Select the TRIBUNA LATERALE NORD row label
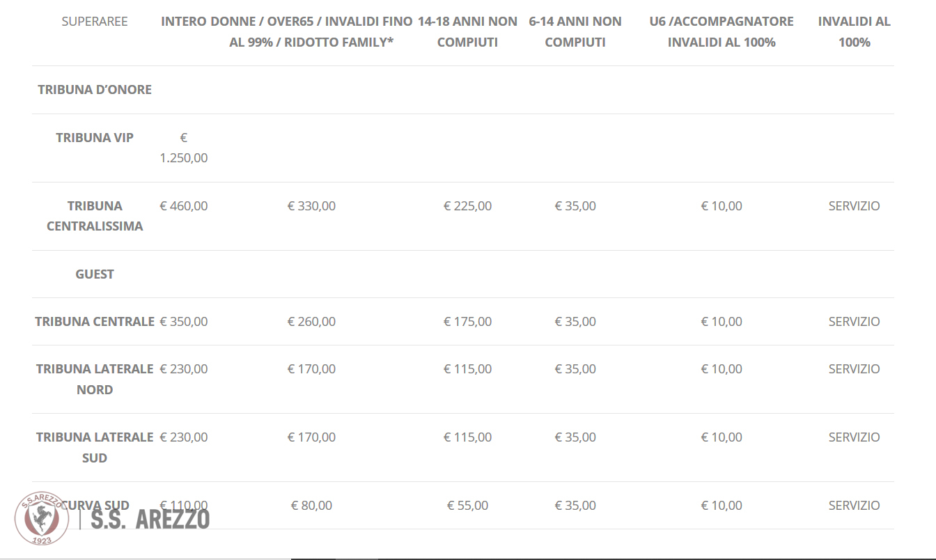The image size is (936, 560). (x=95, y=380)
